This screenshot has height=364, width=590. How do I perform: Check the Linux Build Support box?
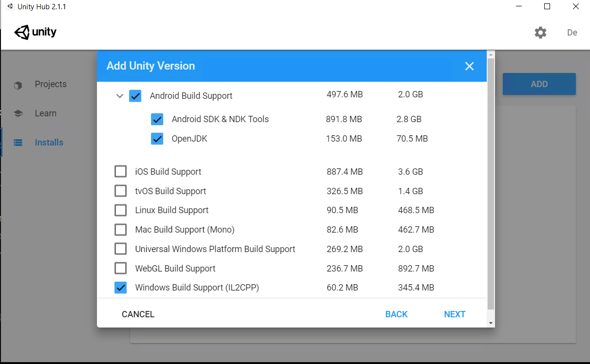pyautogui.click(x=120, y=210)
